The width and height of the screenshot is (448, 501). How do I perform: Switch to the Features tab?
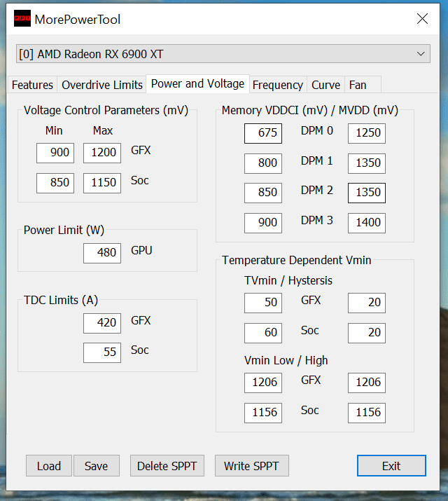(32, 85)
